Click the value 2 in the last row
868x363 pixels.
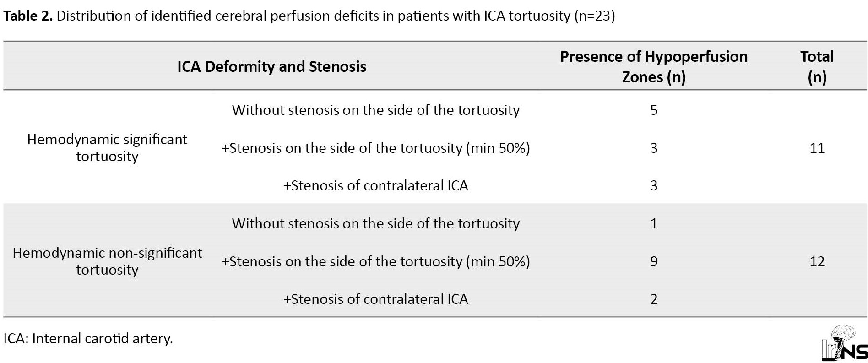(654, 299)
